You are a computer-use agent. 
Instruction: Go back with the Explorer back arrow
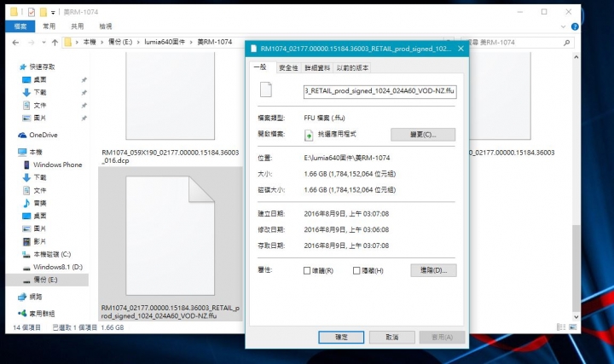click(15, 43)
